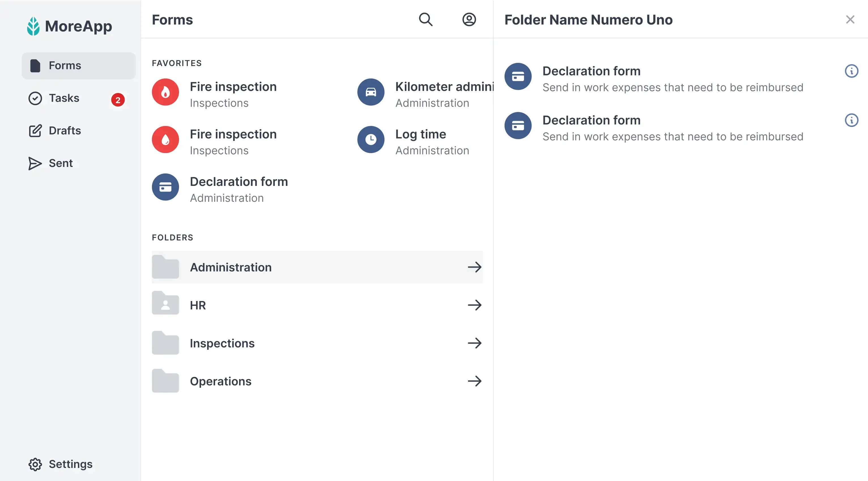Screen dimensions: 868x481
Task: Expand the Administration folder
Action: pos(475,267)
